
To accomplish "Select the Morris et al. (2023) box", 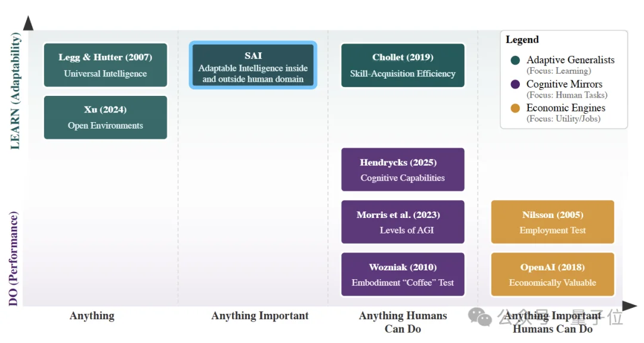I will pos(402,222).
